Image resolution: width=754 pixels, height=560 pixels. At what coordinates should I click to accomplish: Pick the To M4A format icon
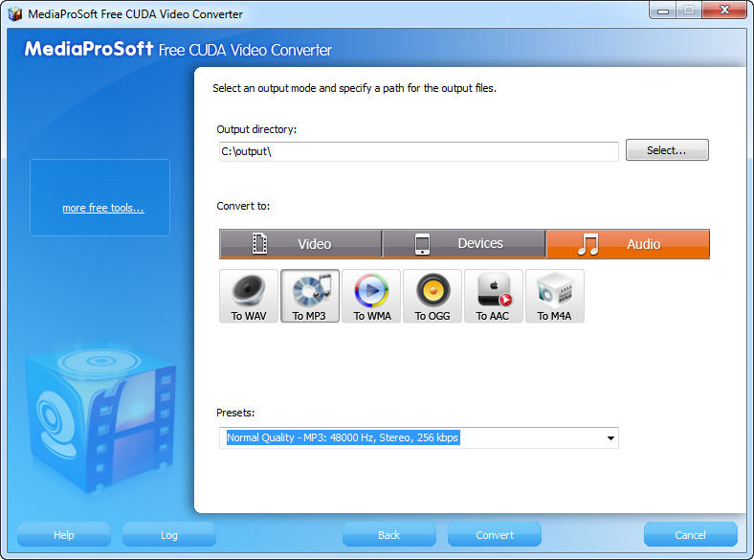pos(555,296)
